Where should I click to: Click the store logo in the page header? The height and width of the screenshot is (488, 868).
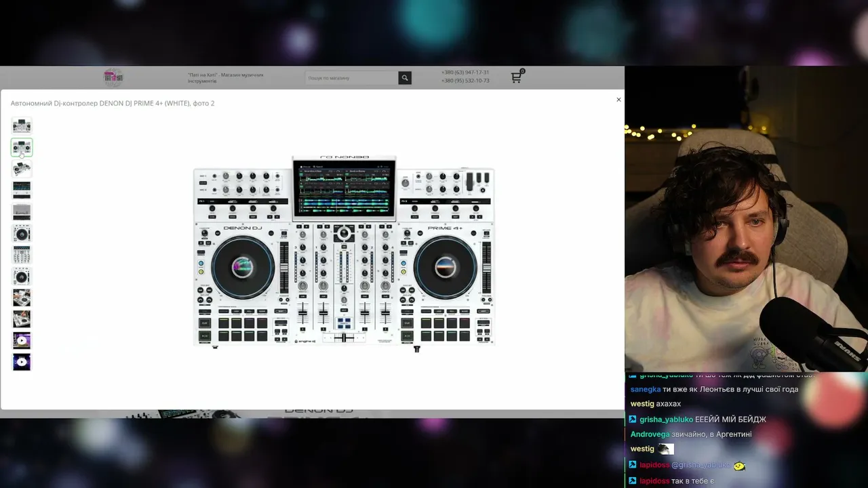pyautogui.click(x=113, y=77)
